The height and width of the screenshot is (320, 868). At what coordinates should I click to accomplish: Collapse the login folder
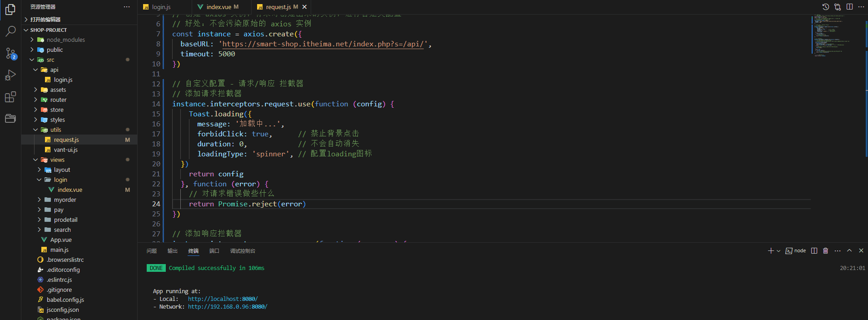[x=79, y=180]
